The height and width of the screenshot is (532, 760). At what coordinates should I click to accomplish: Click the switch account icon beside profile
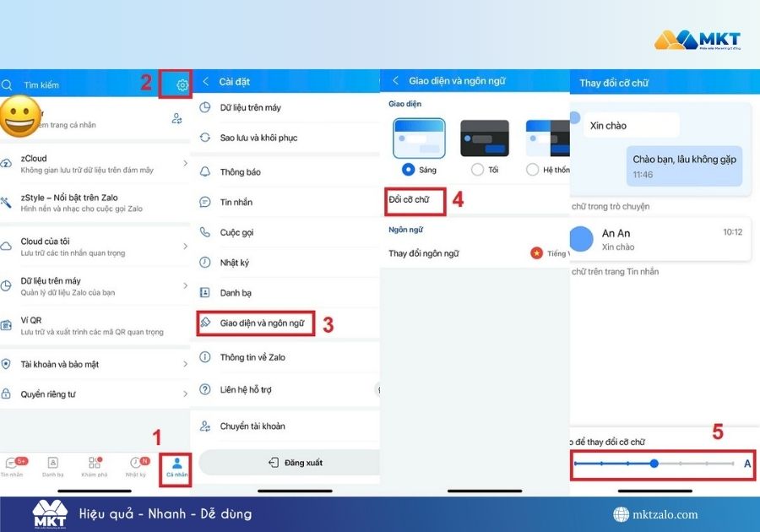tap(176, 119)
